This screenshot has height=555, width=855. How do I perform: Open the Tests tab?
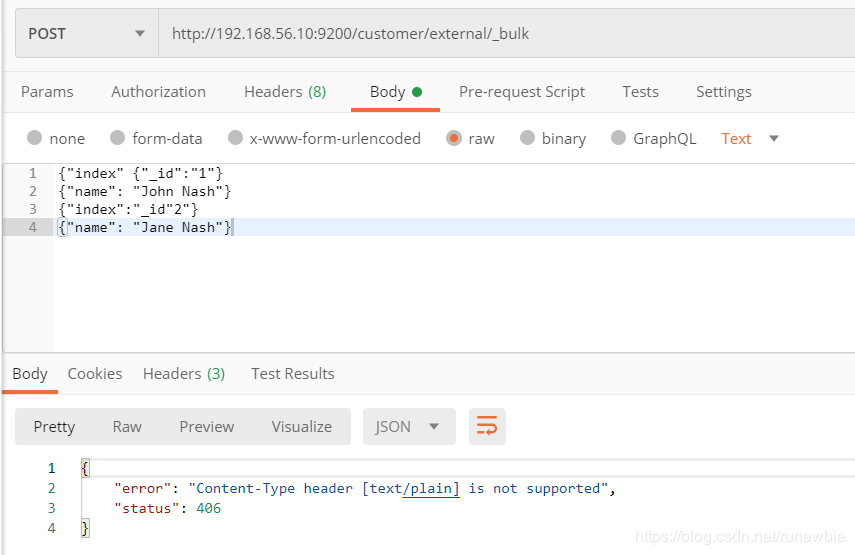tap(640, 92)
